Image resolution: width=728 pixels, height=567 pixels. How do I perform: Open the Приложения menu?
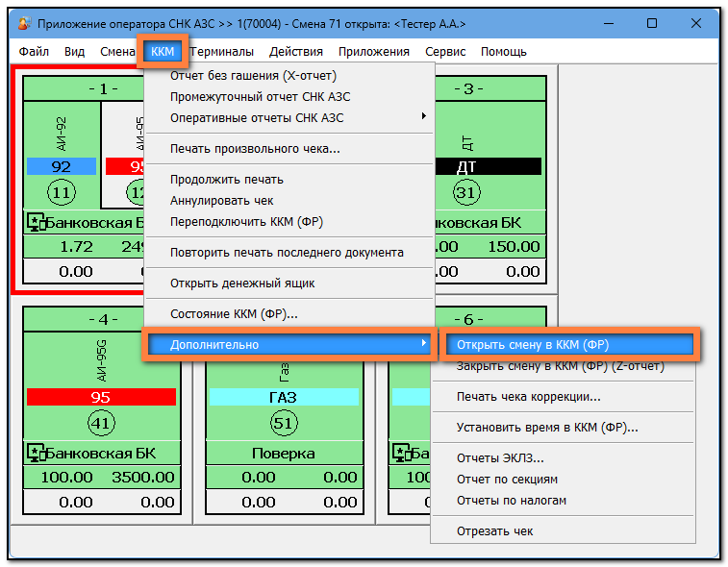[374, 52]
